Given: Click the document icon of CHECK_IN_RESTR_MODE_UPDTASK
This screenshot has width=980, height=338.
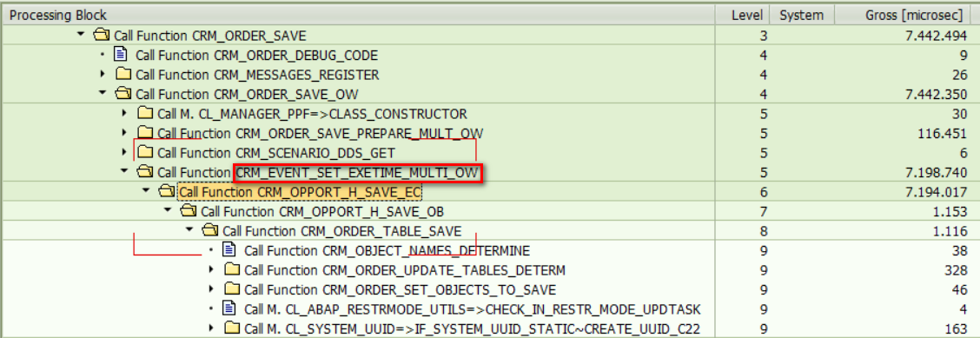Looking at the screenshot, I should 229,308.
